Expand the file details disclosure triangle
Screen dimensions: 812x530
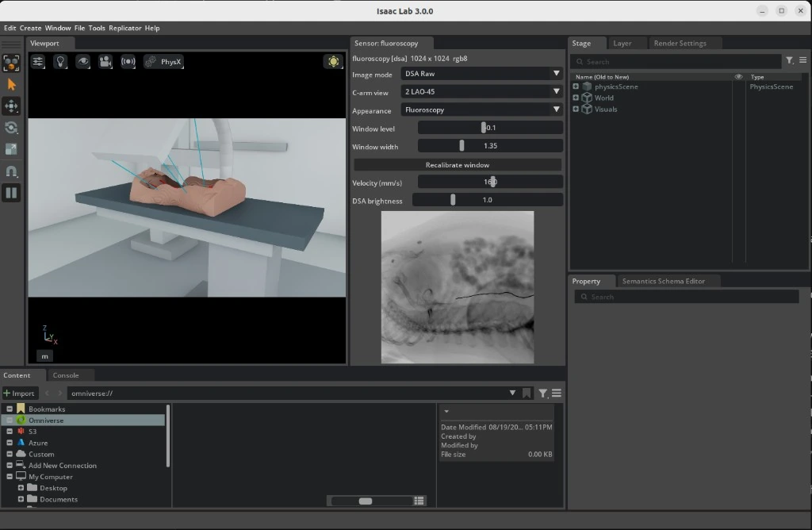(446, 411)
